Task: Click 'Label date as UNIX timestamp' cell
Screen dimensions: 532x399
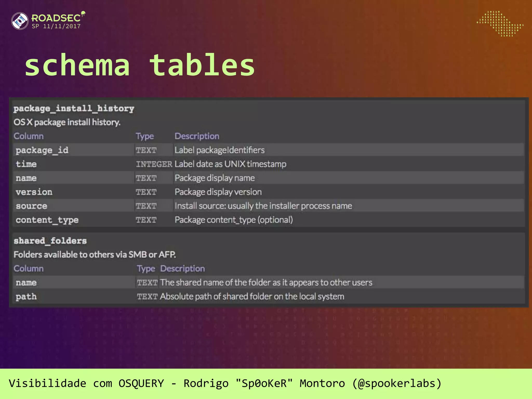Action: [x=230, y=164]
